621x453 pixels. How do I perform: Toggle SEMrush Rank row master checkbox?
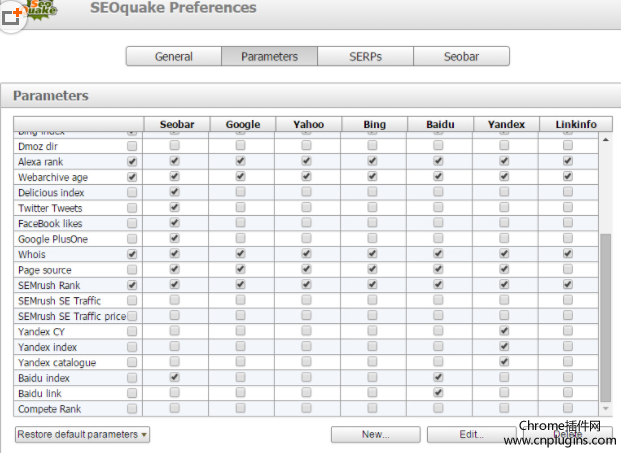[132, 285]
